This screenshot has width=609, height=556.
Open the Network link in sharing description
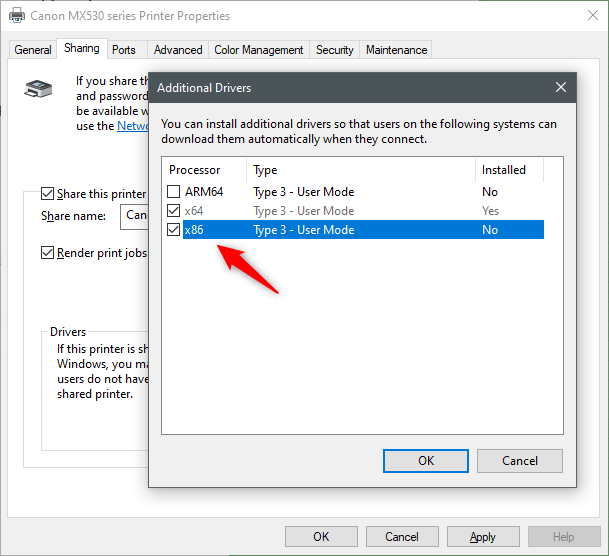(x=132, y=126)
